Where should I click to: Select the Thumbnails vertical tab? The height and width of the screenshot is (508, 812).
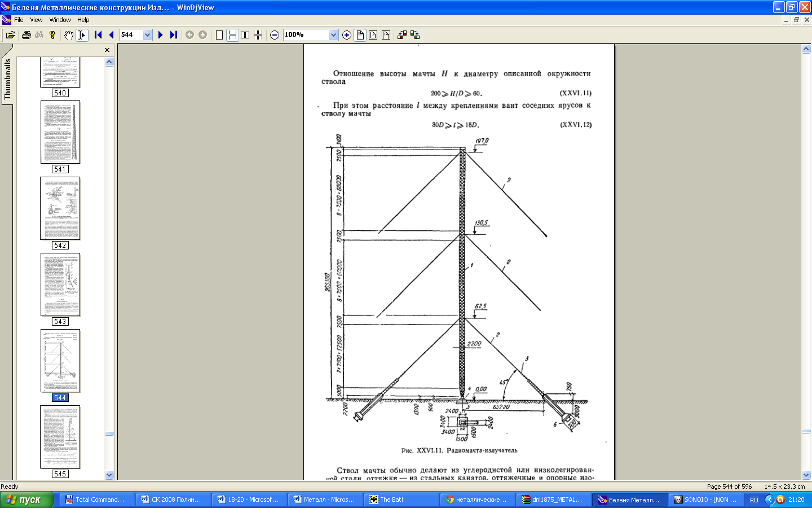click(x=7, y=80)
